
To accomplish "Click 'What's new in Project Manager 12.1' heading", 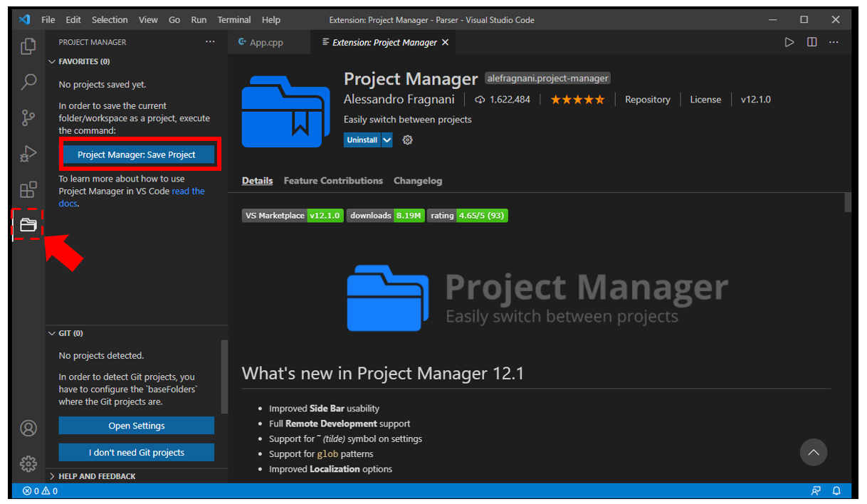I will point(383,373).
